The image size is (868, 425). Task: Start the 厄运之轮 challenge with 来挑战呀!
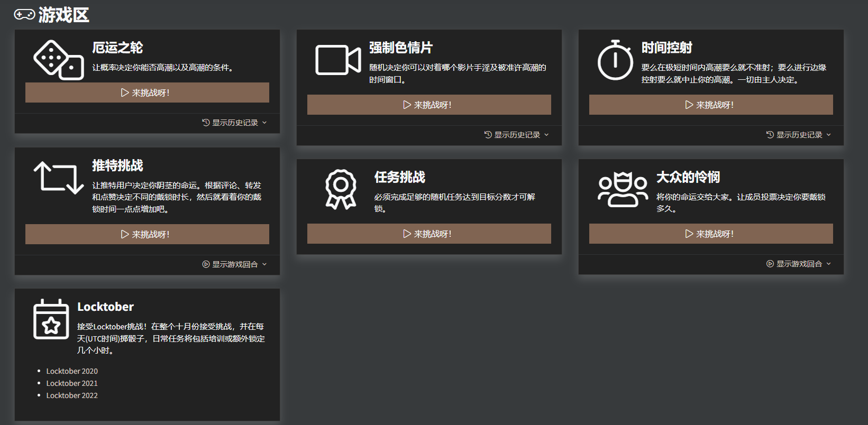(x=147, y=93)
